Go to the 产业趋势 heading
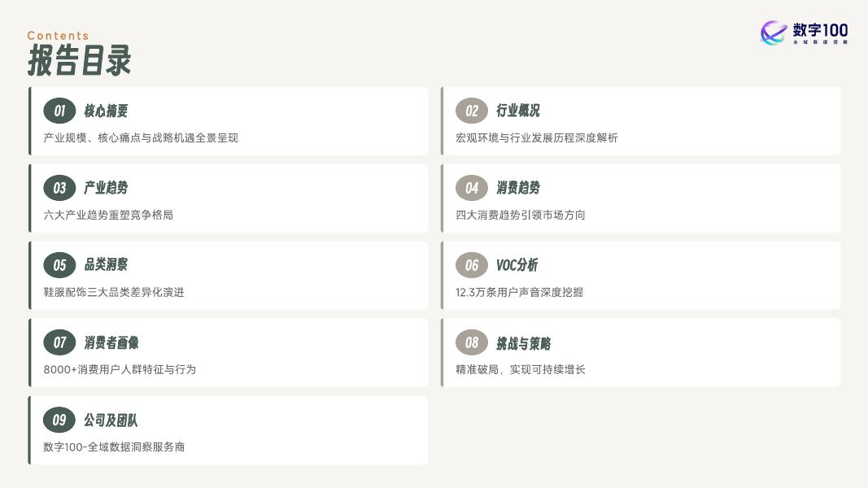Screen dimensions: 868x488 [106, 188]
